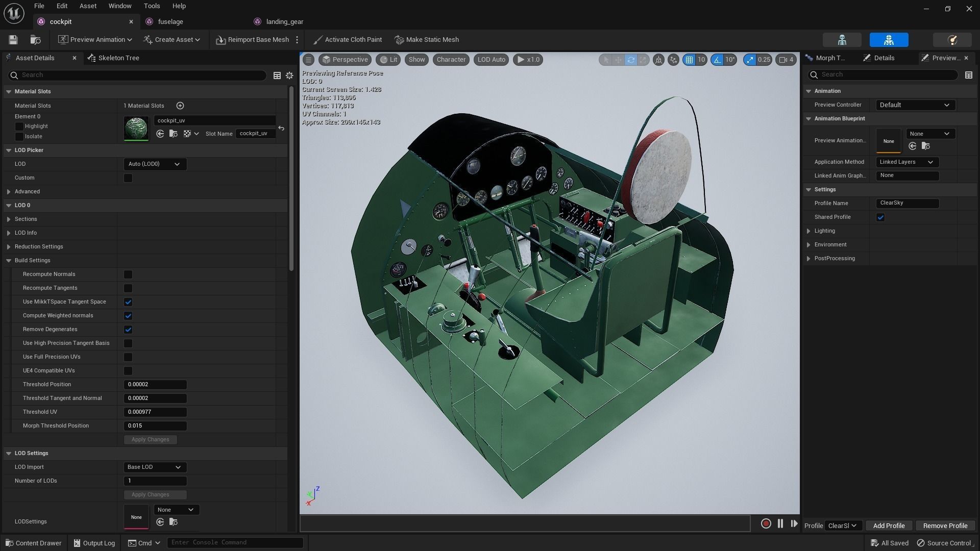Open the Tools menu
Image resolution: width=980 pixels, height=551 pixels.
[x=152, y=6]
